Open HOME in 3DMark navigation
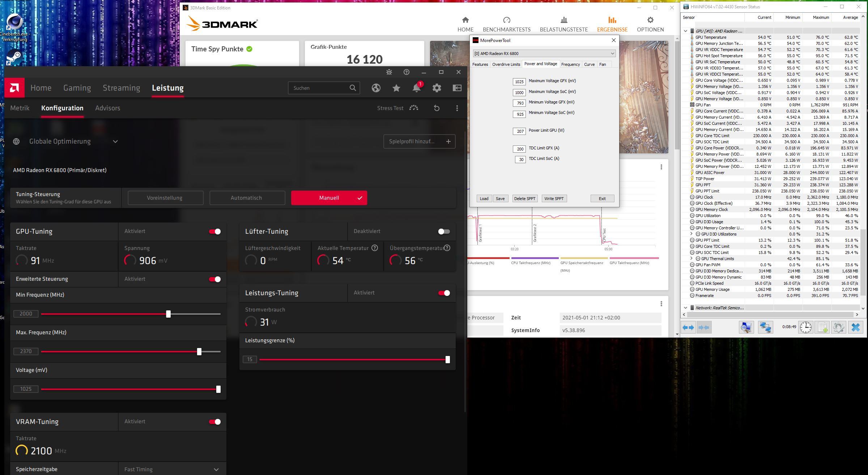The width and height of the screenshot is (868, 475). coord(465,24)
